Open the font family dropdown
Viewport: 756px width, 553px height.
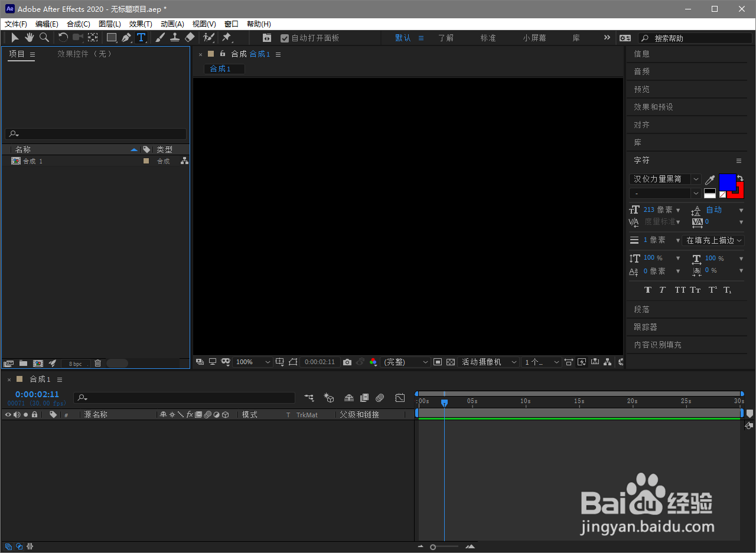tap(665, 179)
